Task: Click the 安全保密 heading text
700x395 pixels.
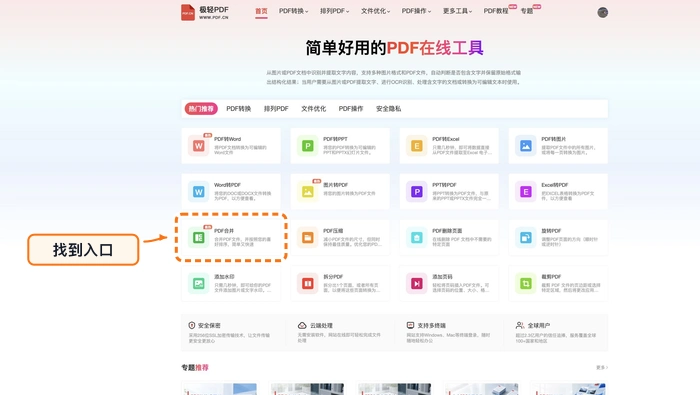Action: 209,325
